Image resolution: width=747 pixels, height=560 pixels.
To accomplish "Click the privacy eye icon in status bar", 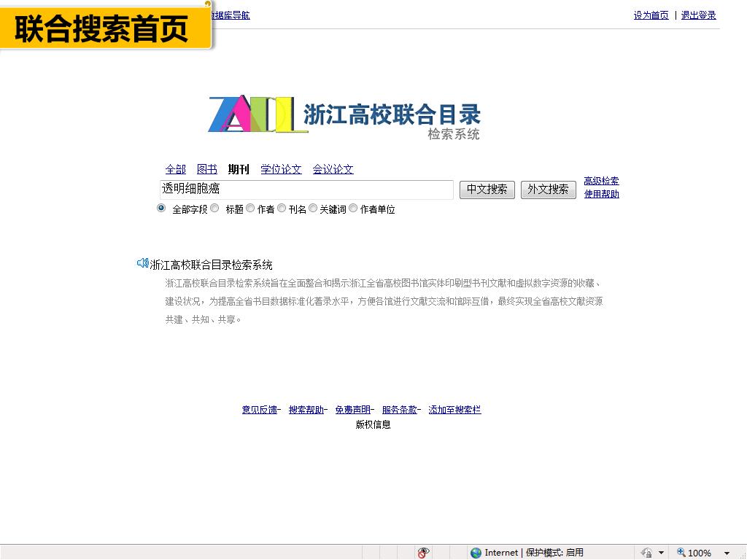I will pos(423,553).
